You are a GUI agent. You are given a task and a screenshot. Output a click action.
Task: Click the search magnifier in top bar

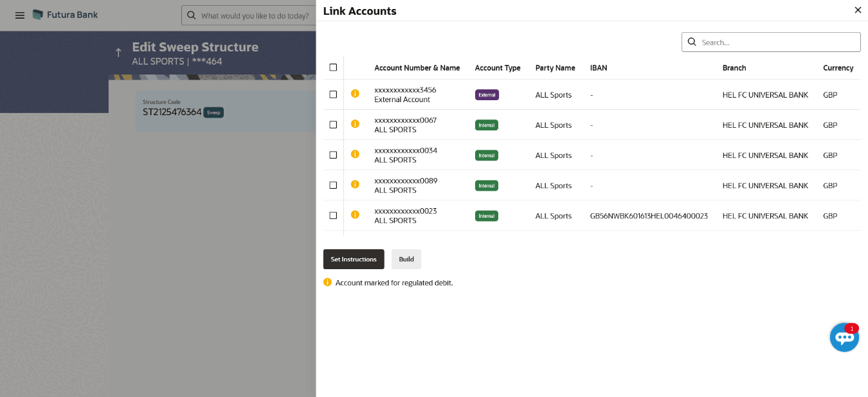(192, 15)
